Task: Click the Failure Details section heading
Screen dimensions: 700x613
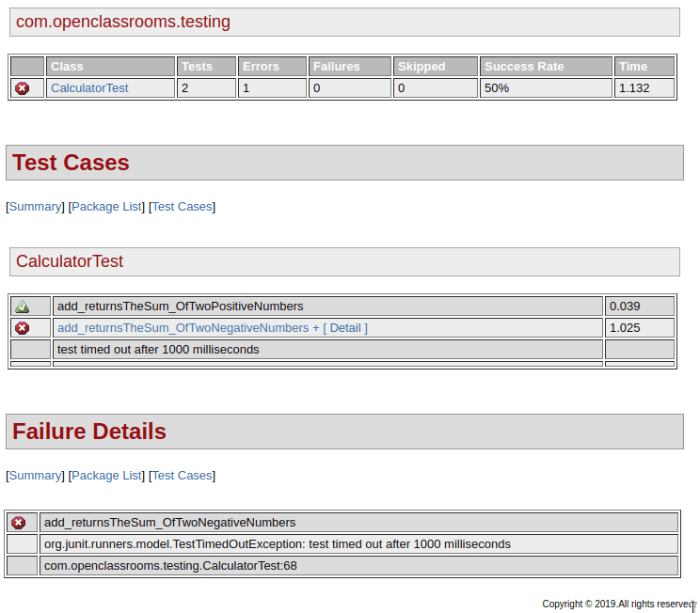Action: 89,432
